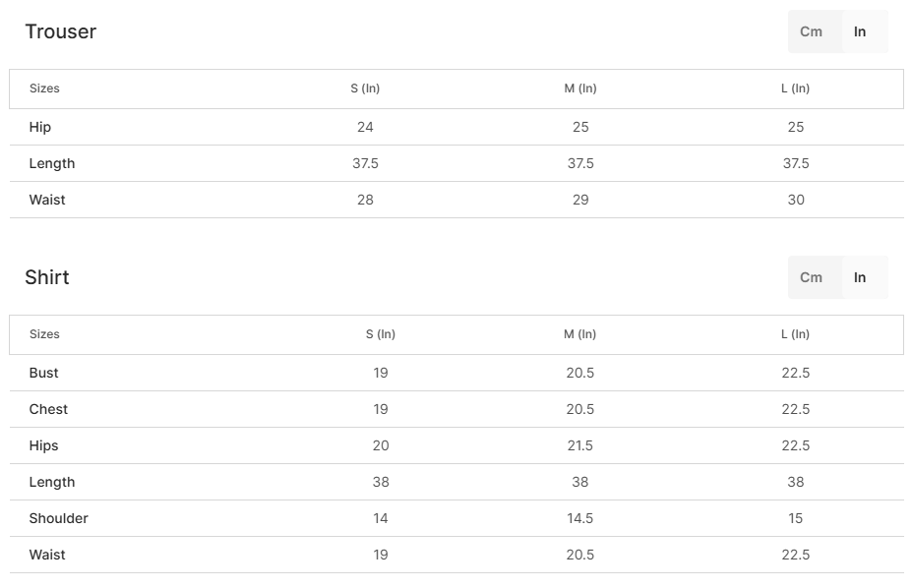Viewport: 913px width, 588px height.
Task: Select In unit for Trouser table
Action: [x=860, y=31]
